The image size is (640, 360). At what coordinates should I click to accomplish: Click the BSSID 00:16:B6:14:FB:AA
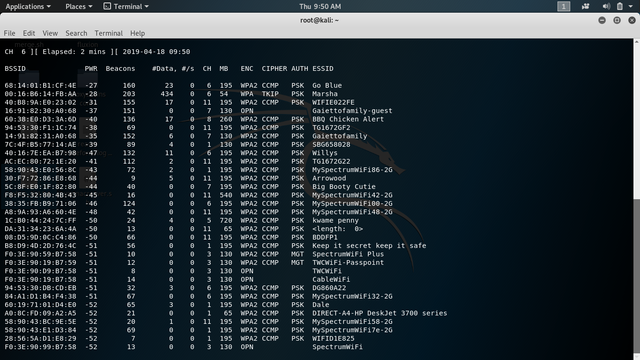[x=40, y=94]
